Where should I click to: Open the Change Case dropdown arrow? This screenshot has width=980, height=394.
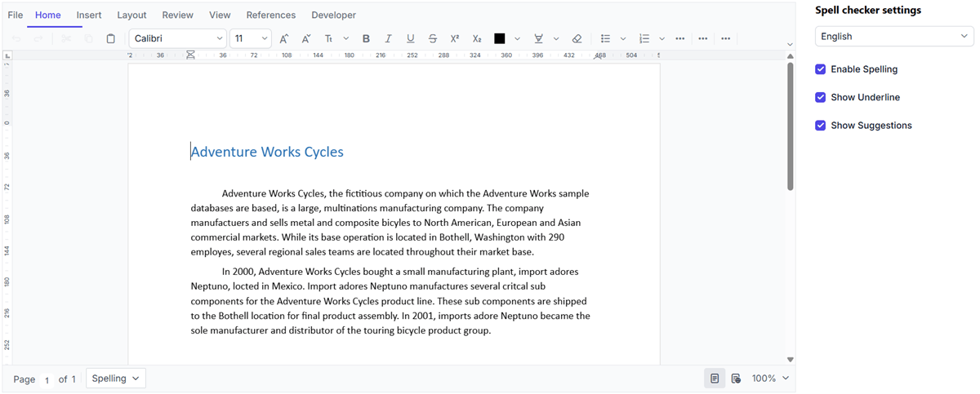coord(345,38)
